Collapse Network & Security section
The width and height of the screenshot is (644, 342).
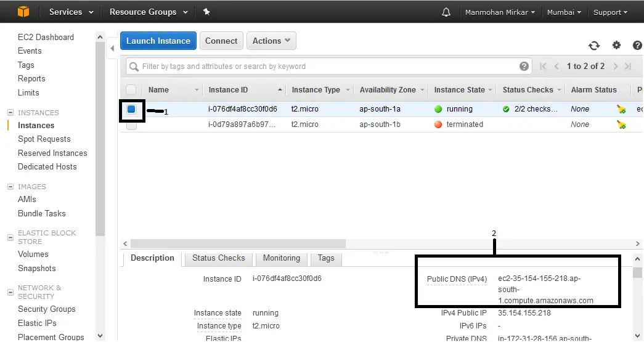10,292
